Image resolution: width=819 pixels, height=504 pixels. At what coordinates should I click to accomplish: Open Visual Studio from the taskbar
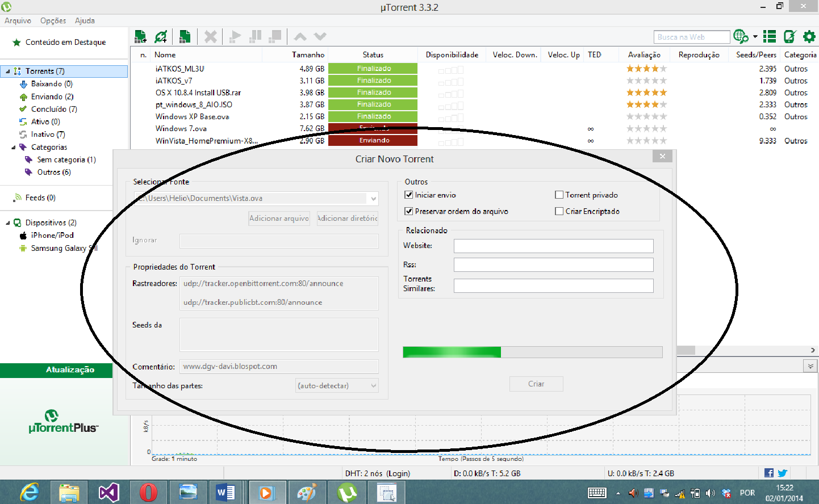(109, 492)
